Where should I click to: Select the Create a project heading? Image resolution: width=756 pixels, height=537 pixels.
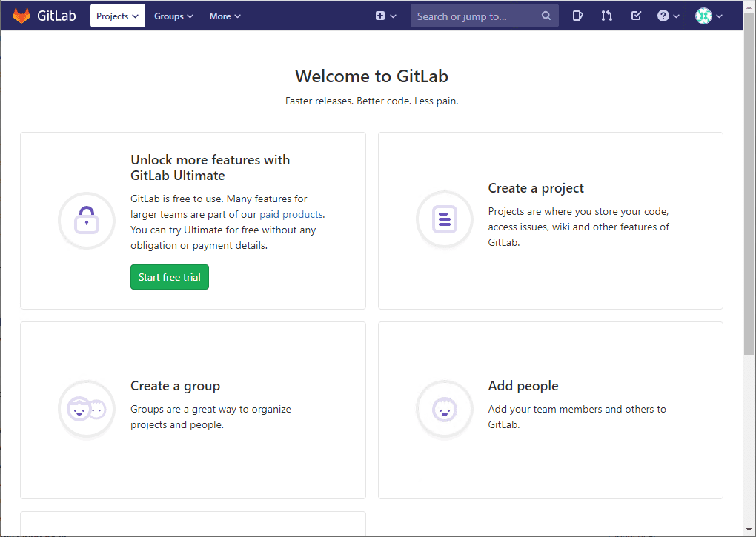[535, 188]
